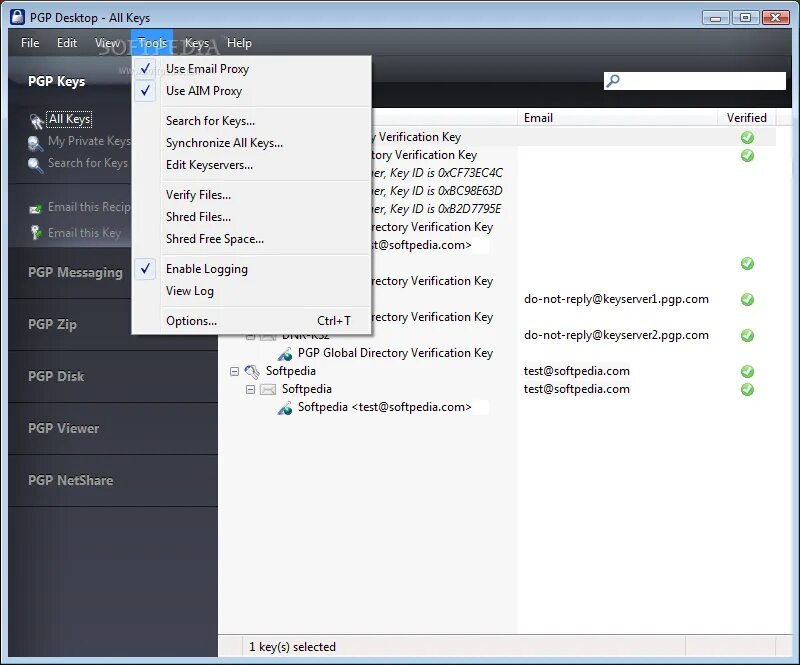This screenshot has width=800, height=665.
Task: Click the key pair icon of the top-level Softpedia key
Action: click(252, 371)
